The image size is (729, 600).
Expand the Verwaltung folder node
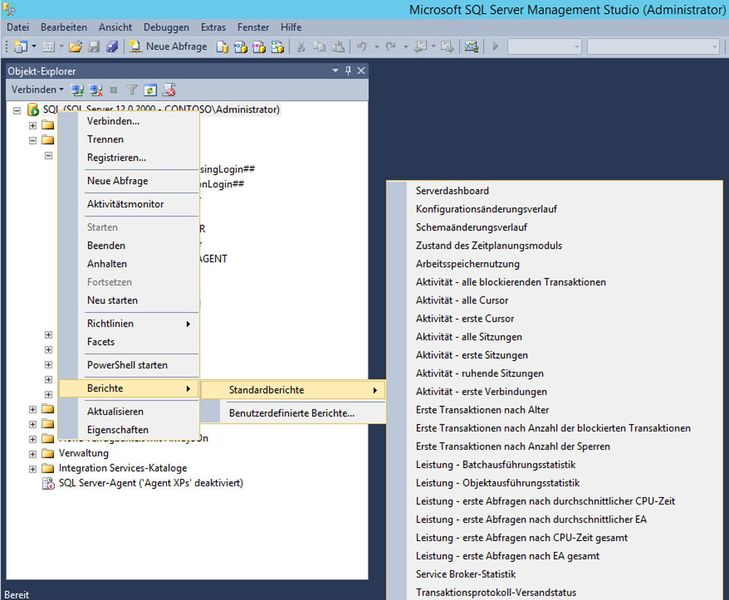tap(33, 454)
